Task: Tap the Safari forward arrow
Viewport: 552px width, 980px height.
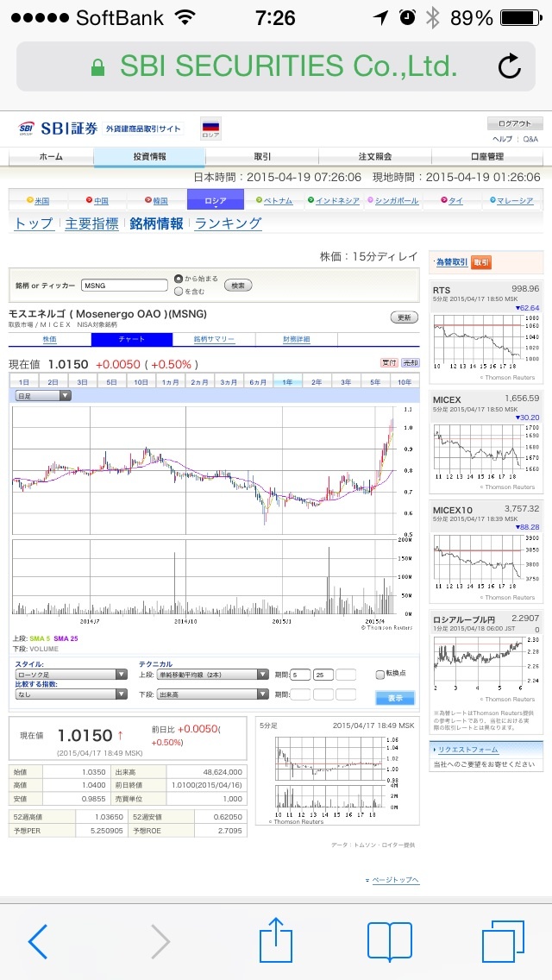Action: click(x=160, y=941)
